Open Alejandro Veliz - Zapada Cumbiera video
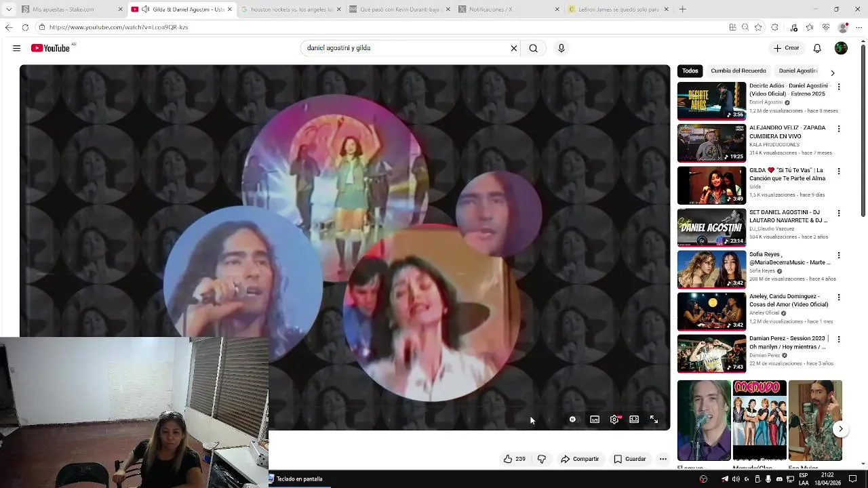The height and width of the screenshot is (488, 868). pyautogui.click(x=711, y=143)
